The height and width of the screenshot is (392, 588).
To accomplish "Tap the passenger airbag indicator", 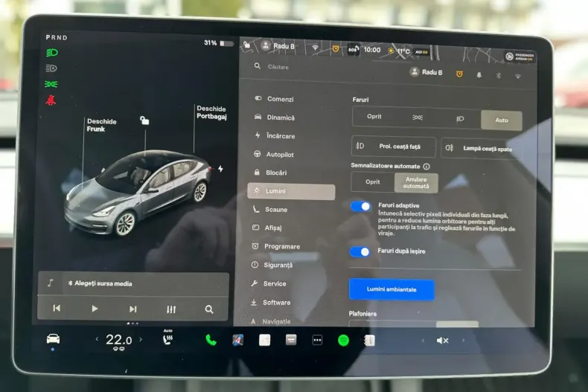I will coord(520,57).
